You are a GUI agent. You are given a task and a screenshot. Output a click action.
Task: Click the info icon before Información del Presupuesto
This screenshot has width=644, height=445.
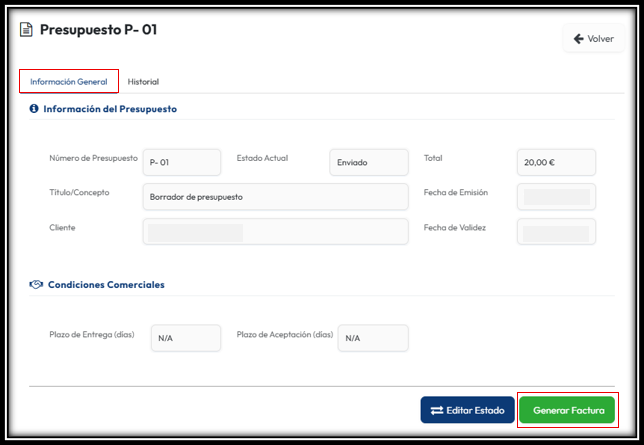tap(34, 109)
